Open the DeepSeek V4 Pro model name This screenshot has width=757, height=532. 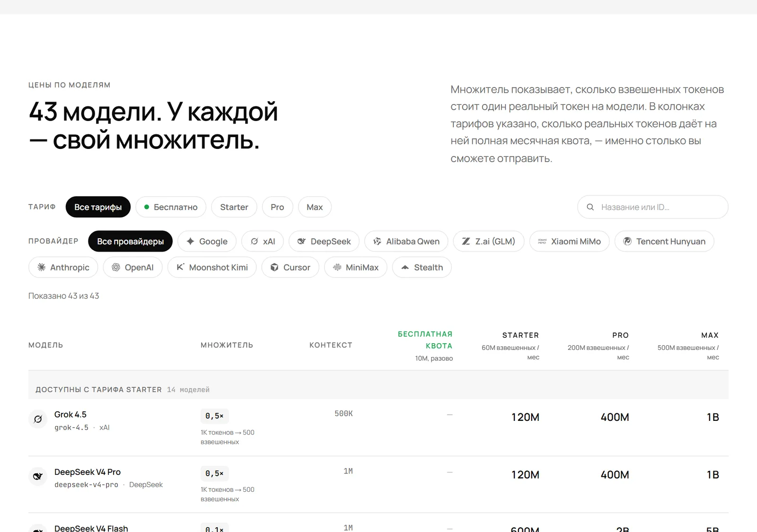pos(88,472)
